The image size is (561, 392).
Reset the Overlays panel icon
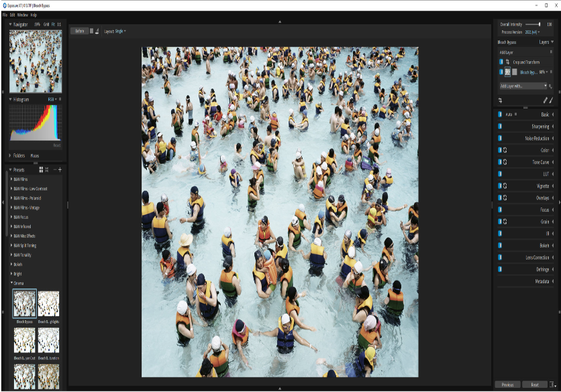(505, 197)
